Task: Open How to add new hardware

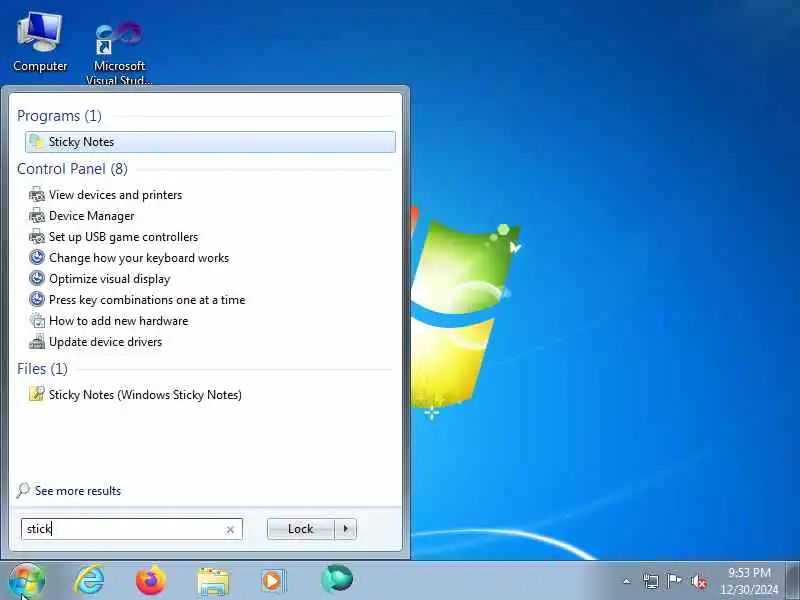Action: point(118,320)
